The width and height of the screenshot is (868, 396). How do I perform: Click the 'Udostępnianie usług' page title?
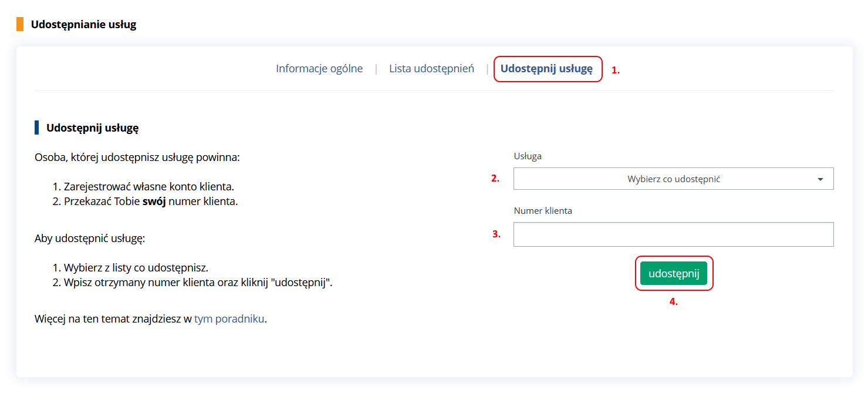point(83,25)
